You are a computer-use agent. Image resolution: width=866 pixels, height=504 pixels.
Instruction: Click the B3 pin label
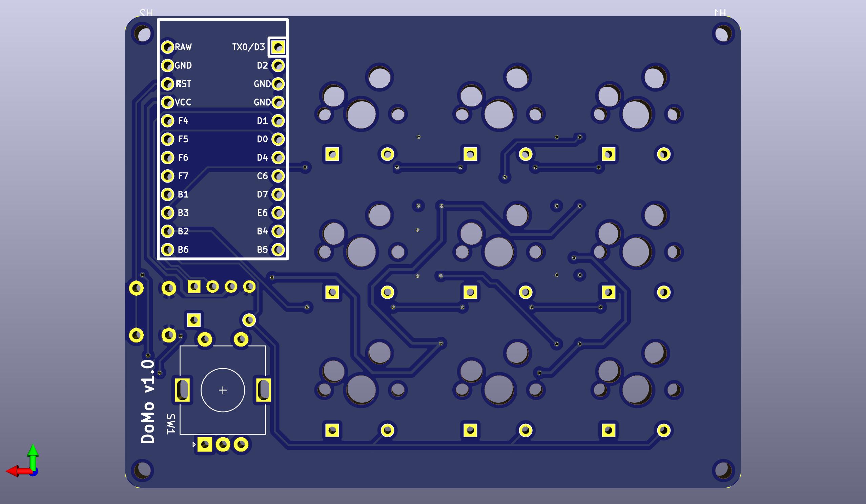click(183, 213)
